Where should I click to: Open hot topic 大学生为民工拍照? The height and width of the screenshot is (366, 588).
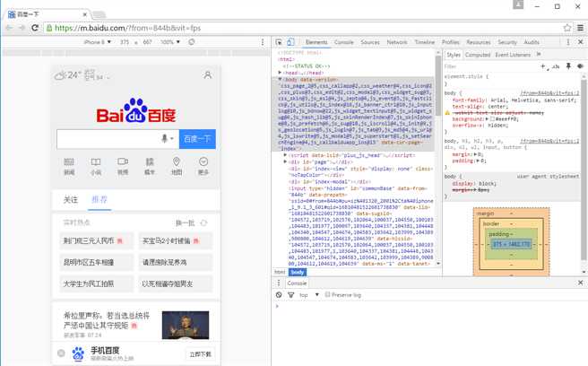coord(96,283)
